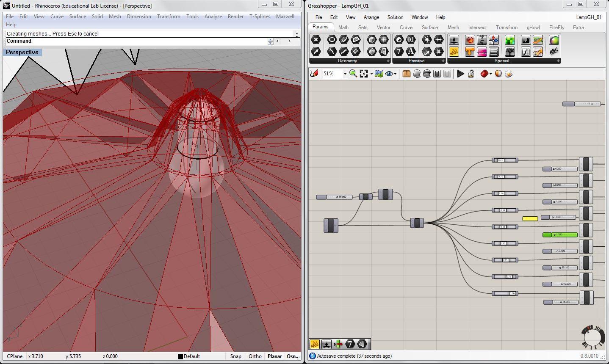Screen dimensions: 609x364
Task: Click the green Image Sampler icon
Action: coord(510,40)
